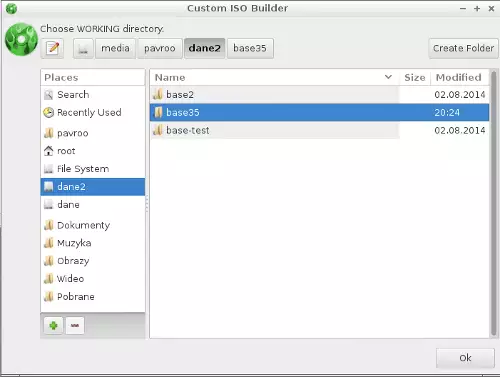Click the folder icon beside Dokumenty
500x377 pixels.
[49, 225]
